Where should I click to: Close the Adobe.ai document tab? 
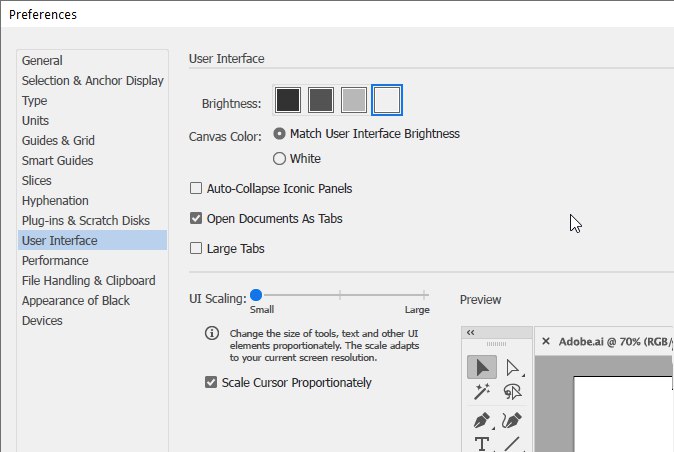tap(546, 341)
